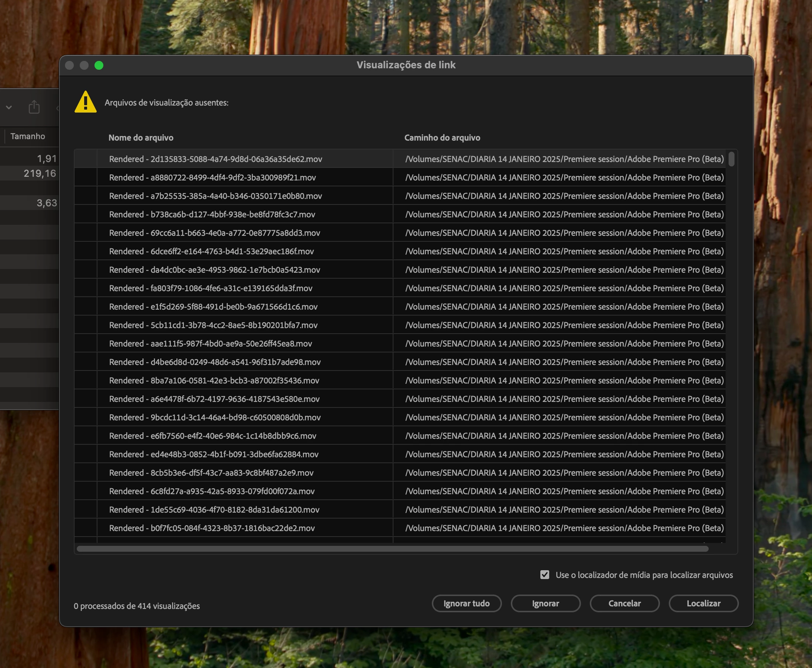Sort by Nome do arquivo column header
The height and width of the screenshot is (668, 812).
coord(141,138)
